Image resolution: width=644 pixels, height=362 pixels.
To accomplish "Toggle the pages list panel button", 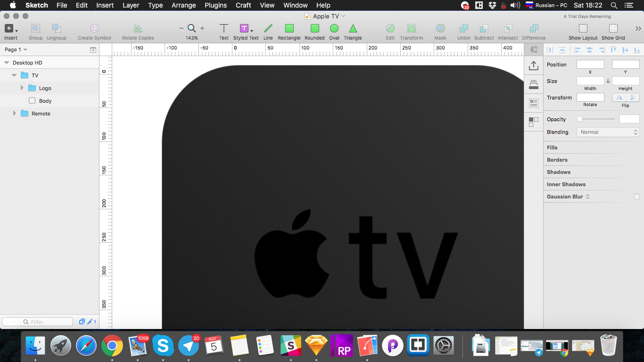I will [x=93, y=49].
